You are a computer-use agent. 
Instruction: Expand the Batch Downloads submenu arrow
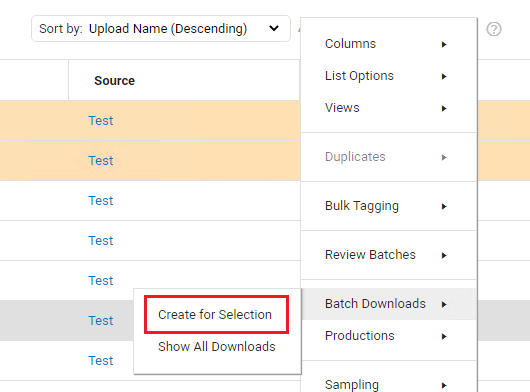[x=444, y=304]
